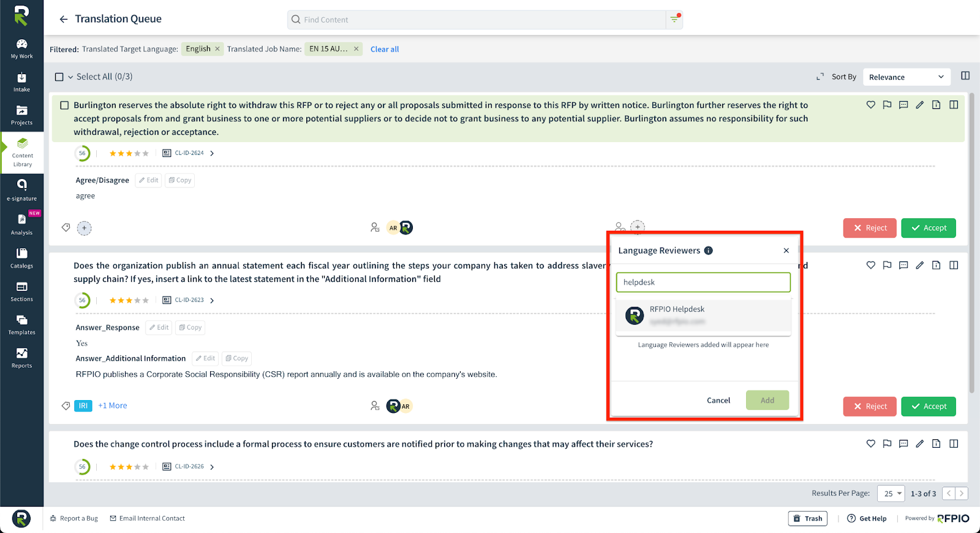Click the vertical scrollbar on the right
Screen dimensions: 980x533
click(972, 243)
